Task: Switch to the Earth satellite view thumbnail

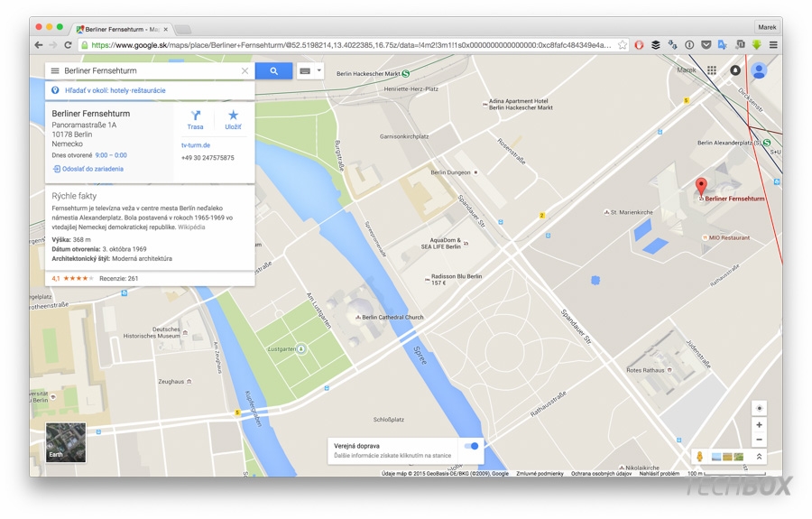Action: 66,441
